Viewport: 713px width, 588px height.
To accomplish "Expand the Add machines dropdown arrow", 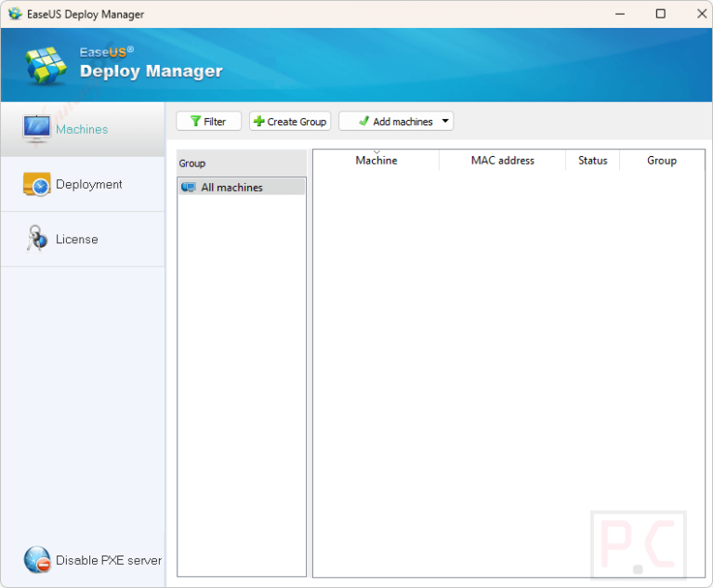I will pyautogui.click(x=445, y=121).
